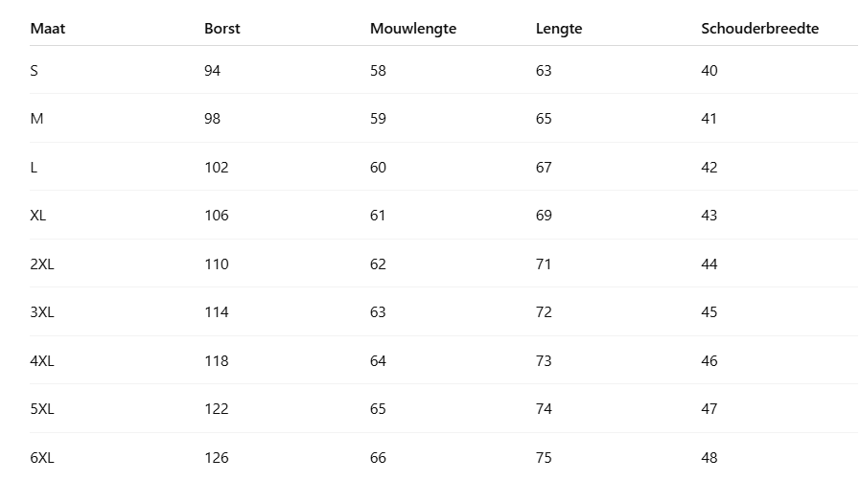Select the 2XL size row label
The image size is (860, 504).
42,263
